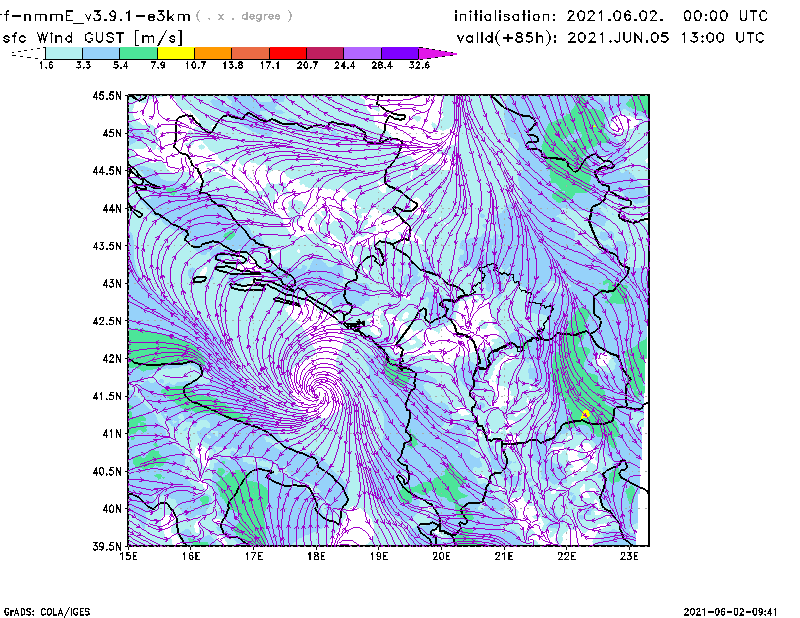Screen dimensions: 800x618
Task: Click the crimson 20.7–24.4 legend swatch
Action: (325, 53)
